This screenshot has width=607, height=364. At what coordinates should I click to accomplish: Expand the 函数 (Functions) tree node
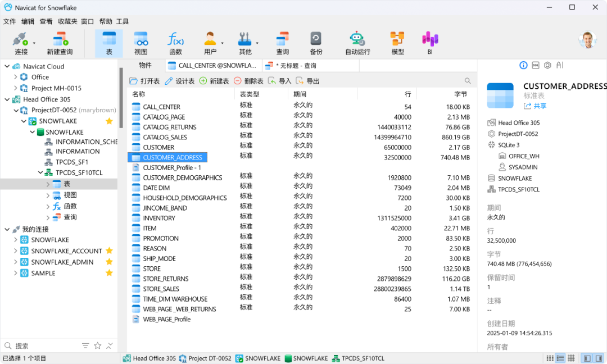48,206
